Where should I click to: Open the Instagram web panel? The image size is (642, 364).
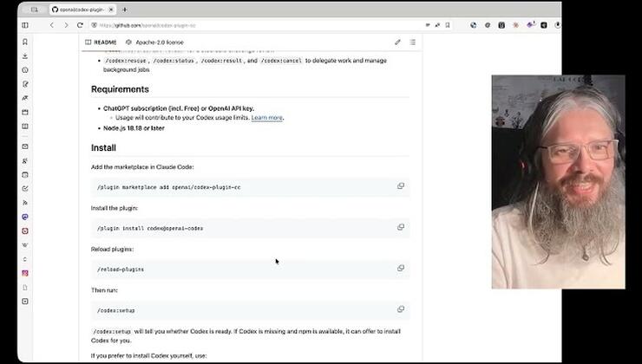[x=25, y=273]
